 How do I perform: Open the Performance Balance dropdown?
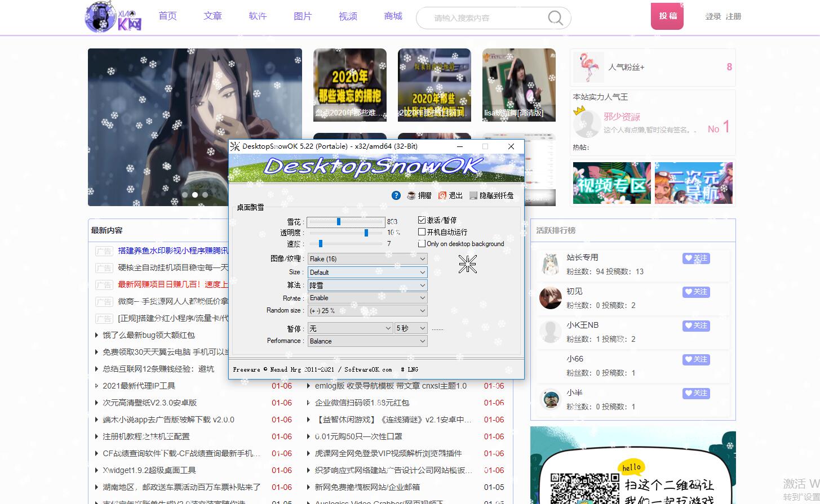pyautogui.click(x=367, y=341)
